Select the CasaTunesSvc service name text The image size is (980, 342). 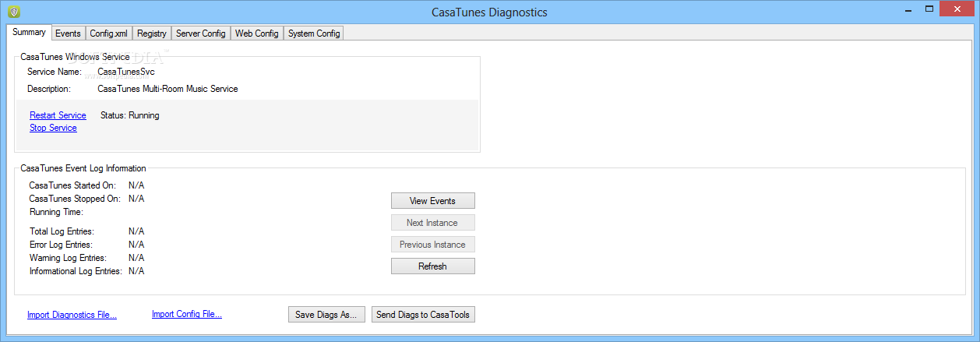click(126, 72)
